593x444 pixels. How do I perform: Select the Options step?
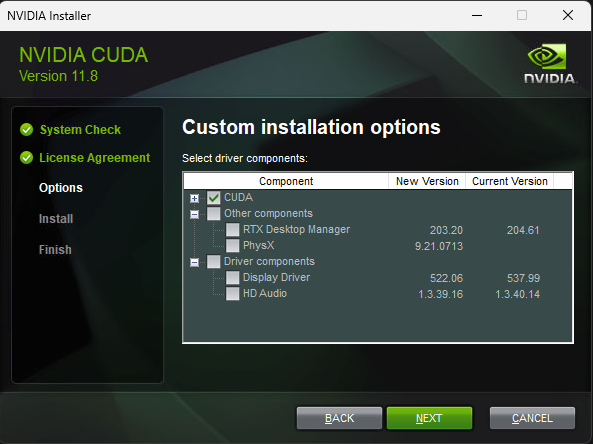[61, 188]
